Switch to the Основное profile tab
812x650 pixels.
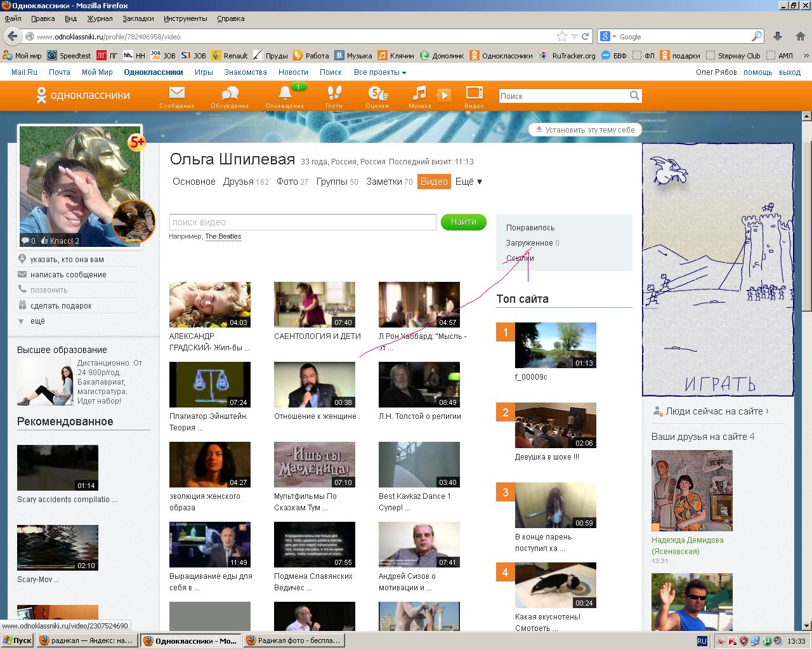pyautogui.click(x=194, y=182)
